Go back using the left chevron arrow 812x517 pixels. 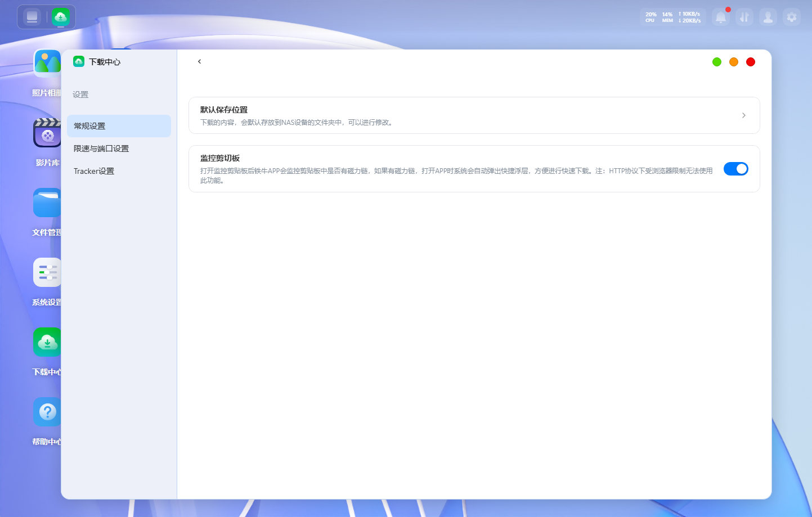coord(199,61)
